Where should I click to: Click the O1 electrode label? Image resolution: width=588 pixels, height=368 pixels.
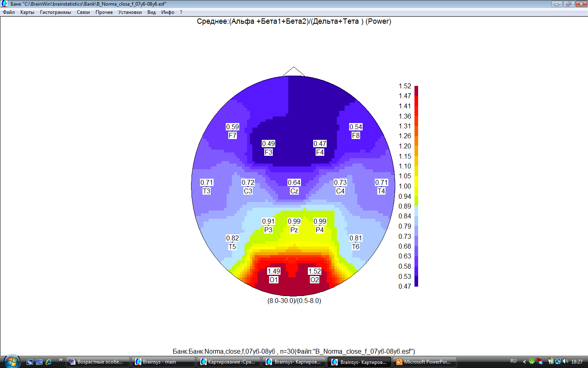[x=274, y=280]
